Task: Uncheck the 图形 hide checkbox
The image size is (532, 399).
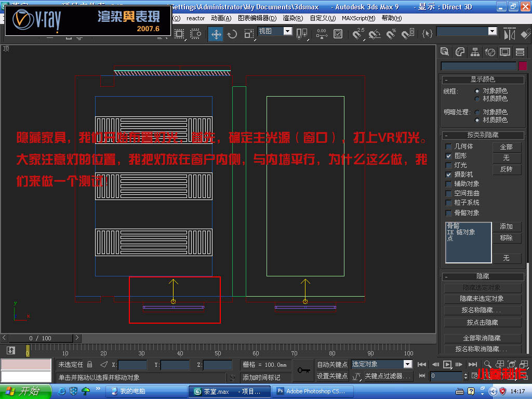Action: (x=448, y=156)
